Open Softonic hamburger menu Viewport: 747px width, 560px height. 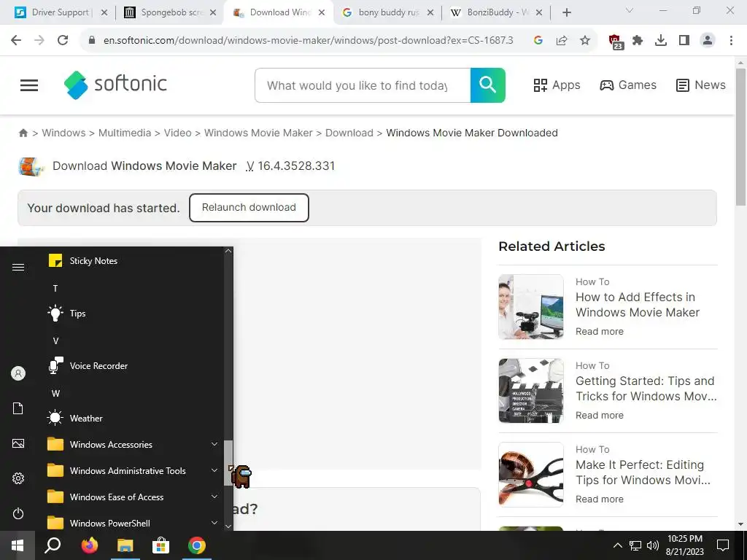click(29, 85)
